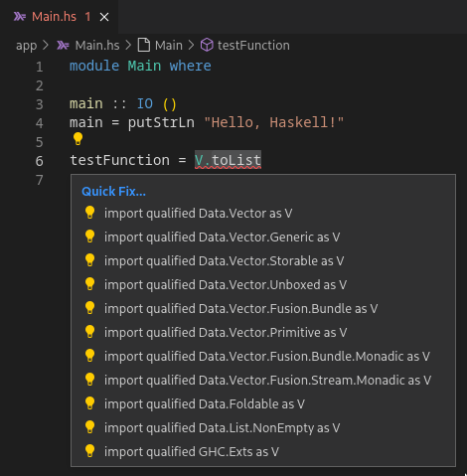
Task: Expand the testFunction breadcrumb symbol list
Action: [x=253, y=45]
